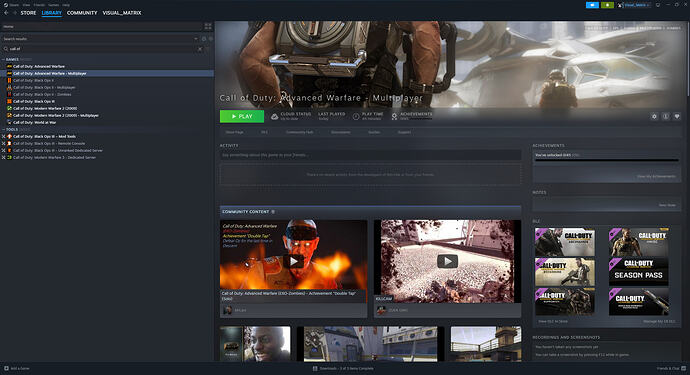This screenshot has height=375, width=690.
Task: Click the play time clock icon
Action: [356, 116]
